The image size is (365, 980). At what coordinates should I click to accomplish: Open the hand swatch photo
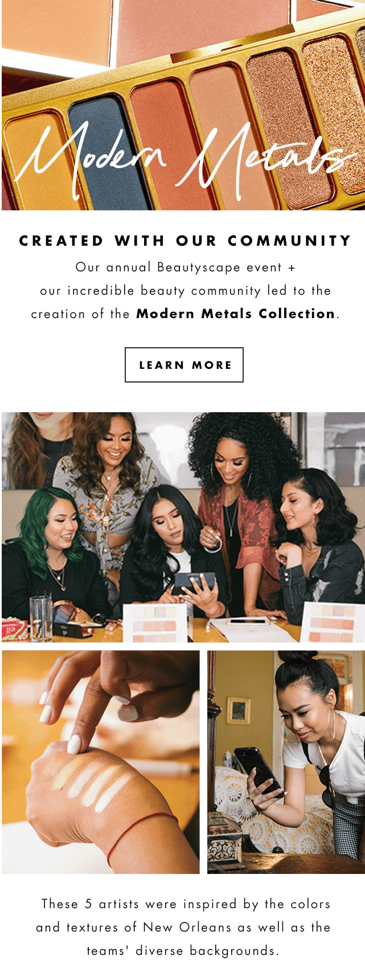[101, 762]
